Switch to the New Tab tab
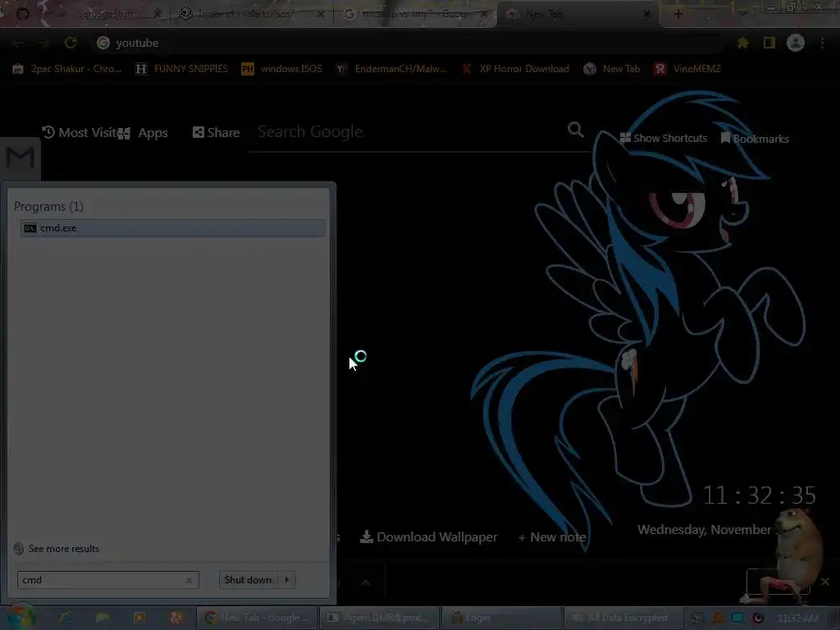Viewport: 840px width, 630px height. 576,14
